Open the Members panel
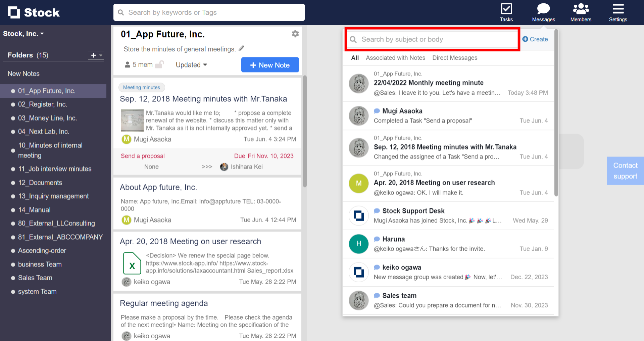Image resolution: width=644 pixels, height=341 pixels. coord(580,12)
